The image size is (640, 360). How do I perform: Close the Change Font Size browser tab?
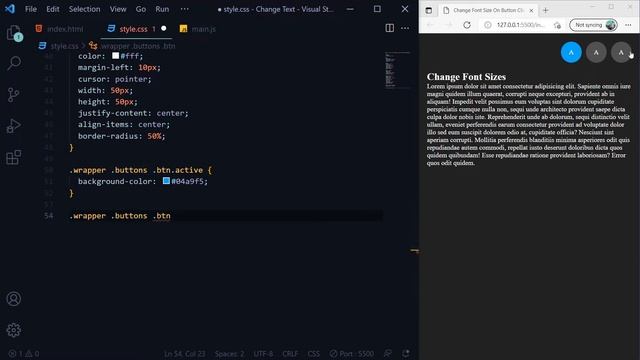[531, 10]
